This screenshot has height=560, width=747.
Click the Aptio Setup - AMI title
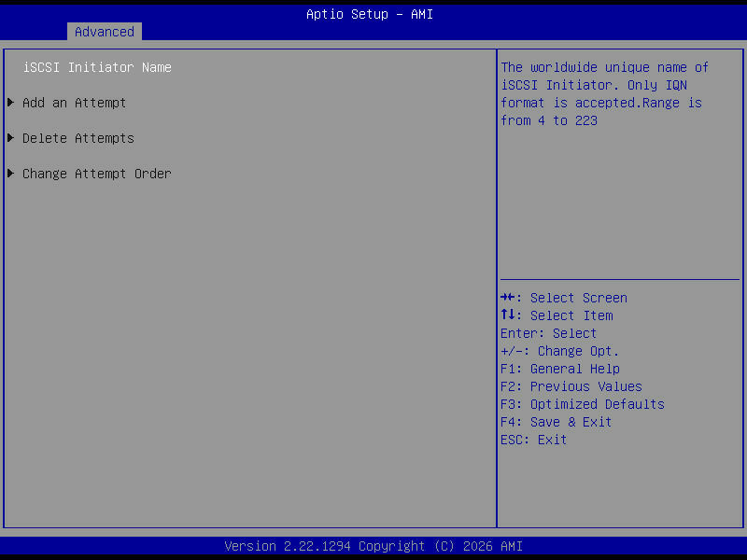click(x=370, y=14)
